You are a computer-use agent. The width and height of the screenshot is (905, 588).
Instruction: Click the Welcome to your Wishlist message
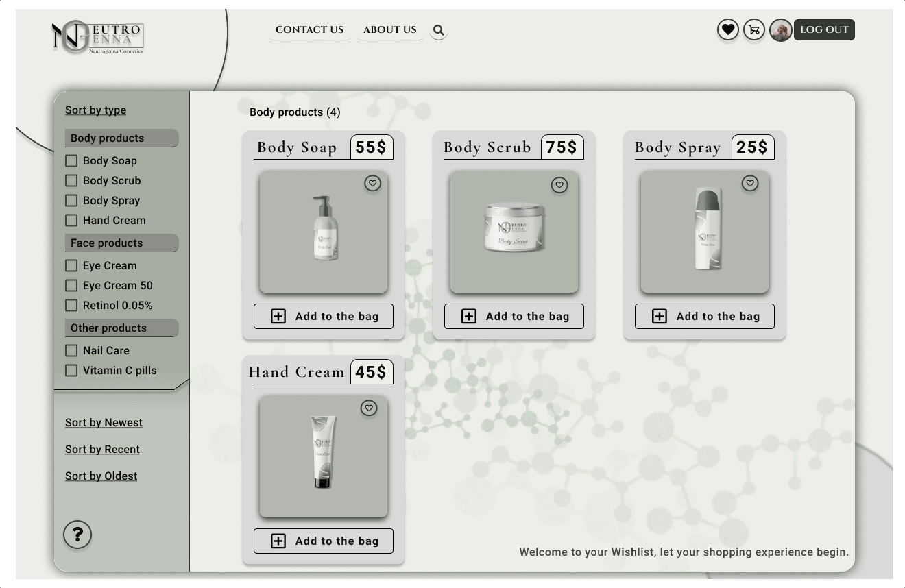tap(684, 552)
